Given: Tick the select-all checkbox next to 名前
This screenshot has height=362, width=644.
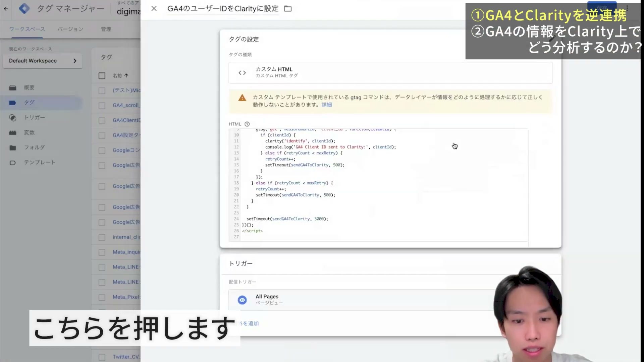Looking at the screenshot, I should point(102,76).
